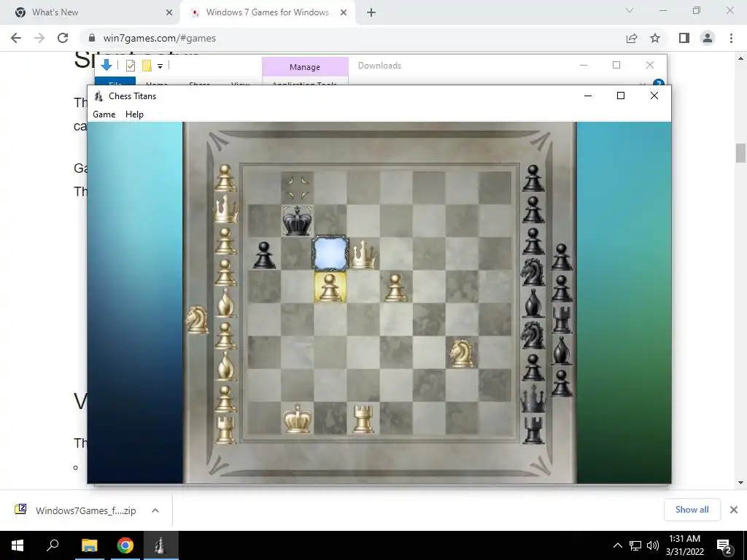Open the Chrome profile avatar
This screenshot has width=747, height=560.
pos(708,38)
